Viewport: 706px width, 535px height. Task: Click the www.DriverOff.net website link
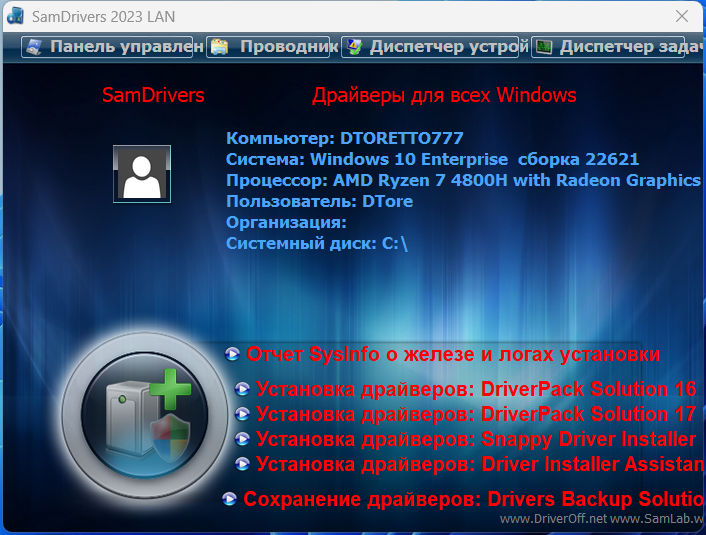tap(553, 519)
